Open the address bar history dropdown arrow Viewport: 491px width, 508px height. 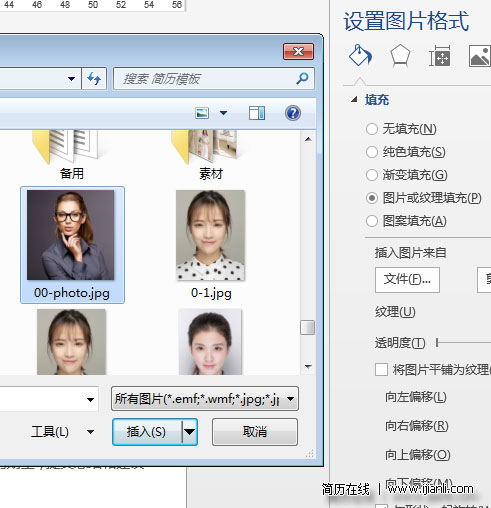[71, 79]
